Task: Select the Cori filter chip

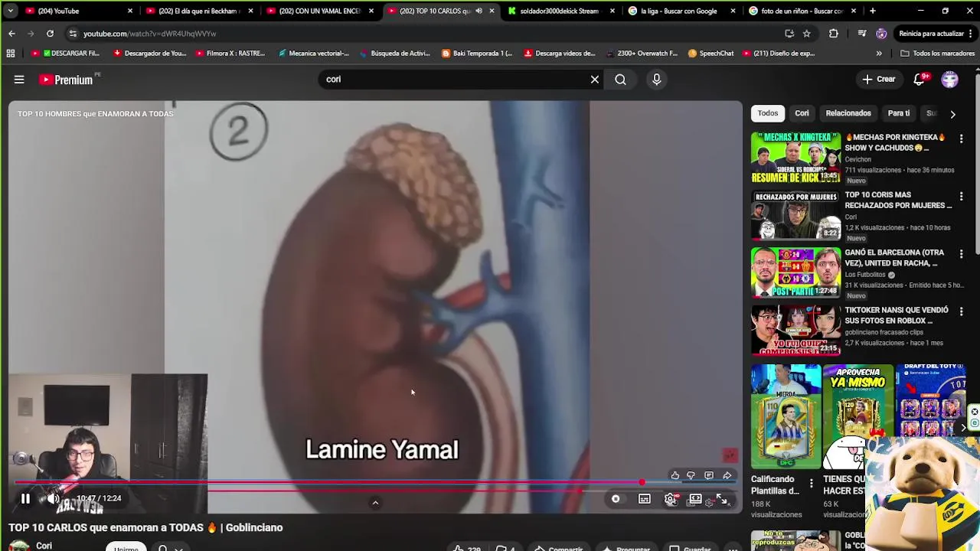Action: (x=802, y=113)
